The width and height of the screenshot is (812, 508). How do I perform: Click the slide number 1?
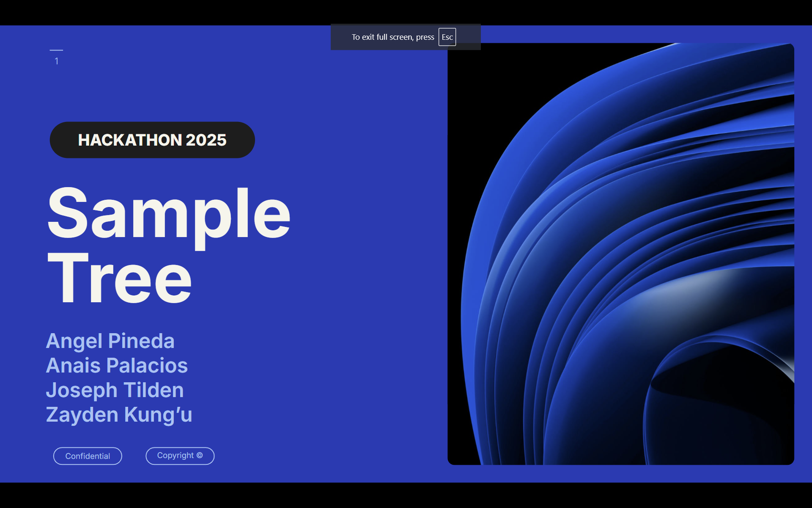coord(56,61)
